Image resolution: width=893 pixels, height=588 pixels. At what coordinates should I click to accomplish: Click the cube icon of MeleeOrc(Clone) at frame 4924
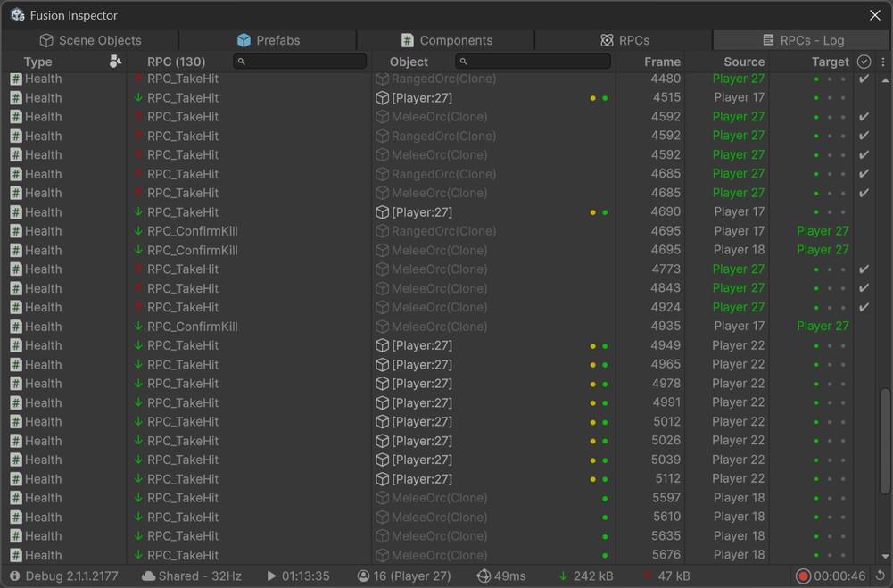[382, 307]
